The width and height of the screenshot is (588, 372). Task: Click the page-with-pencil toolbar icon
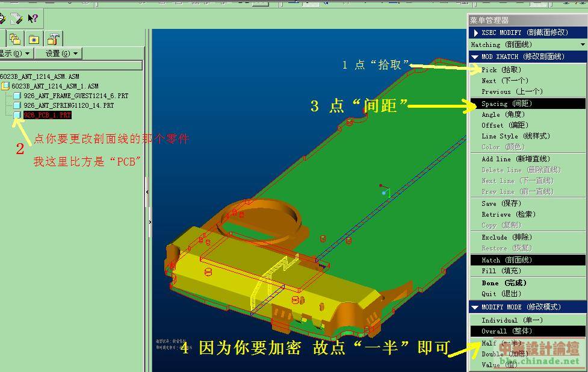(x=17, y=18)
